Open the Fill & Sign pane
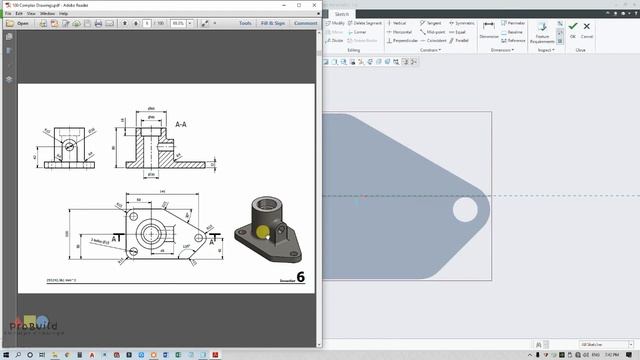 point(273,23)
